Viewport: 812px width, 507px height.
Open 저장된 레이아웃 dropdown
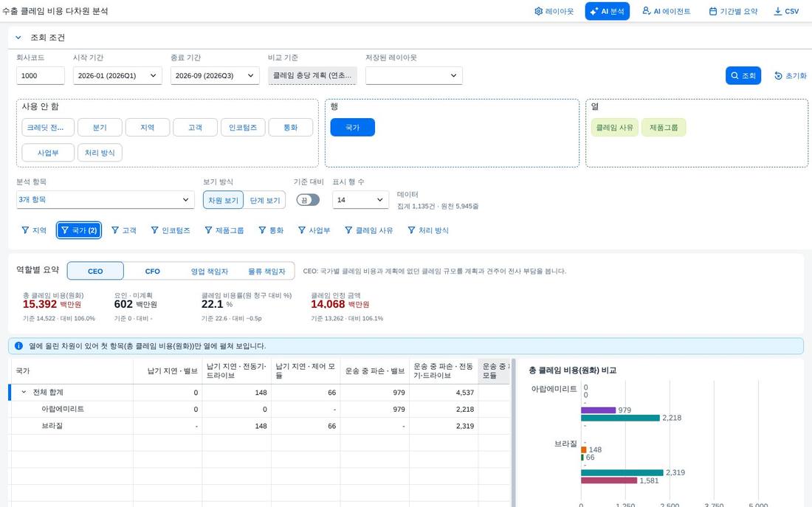(x=414, y=75)
